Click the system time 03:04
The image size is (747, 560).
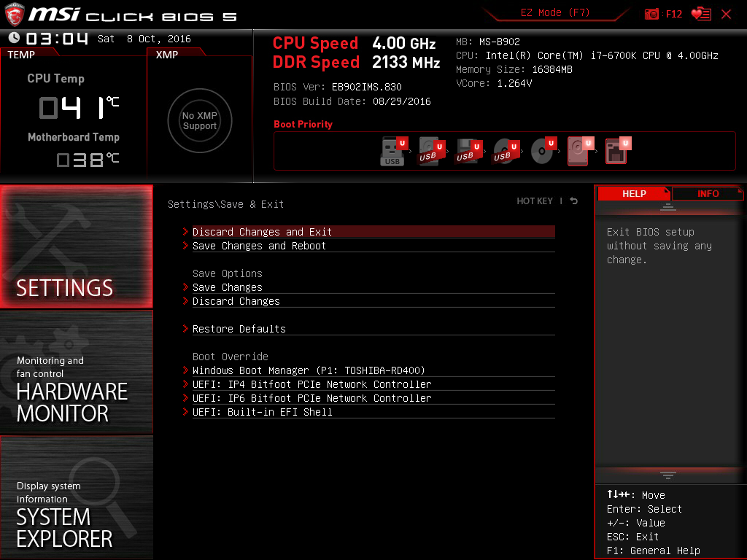point(57,39)
